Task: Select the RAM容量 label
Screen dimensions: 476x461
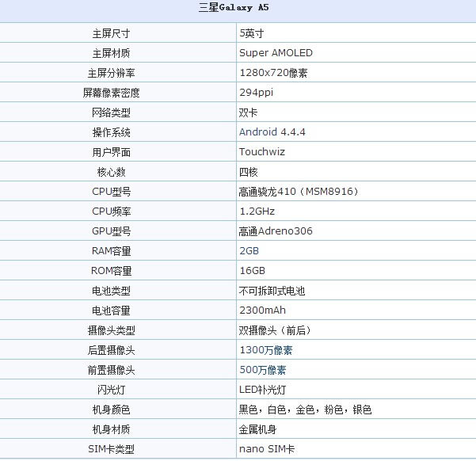Action: [112, 251]
